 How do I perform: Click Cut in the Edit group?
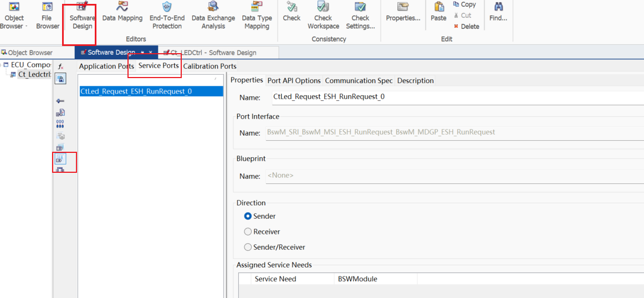462,16
